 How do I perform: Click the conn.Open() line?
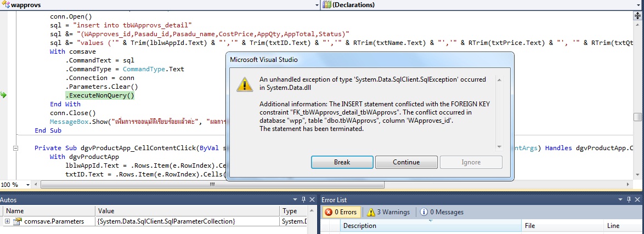(71, 16)
